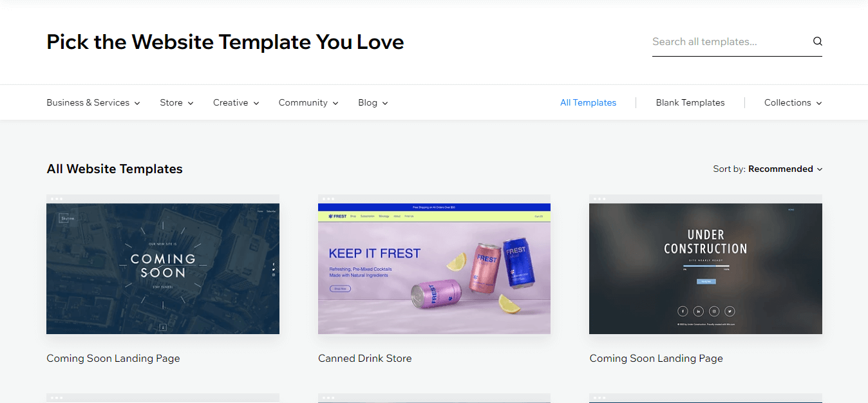The height and width of the screenshot is (403, 868).
Task: Open the Collections dropdown
Action: (793, 103)
